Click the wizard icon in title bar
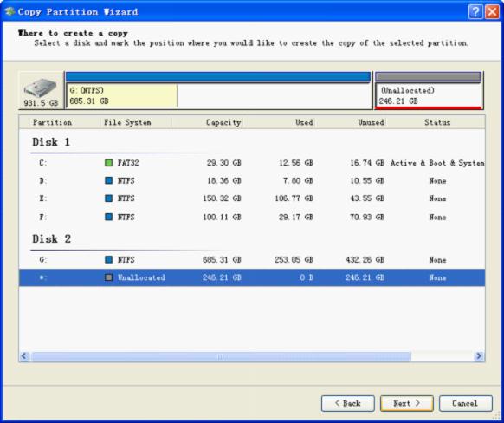The image size is (504, 423). coord(10,12)
